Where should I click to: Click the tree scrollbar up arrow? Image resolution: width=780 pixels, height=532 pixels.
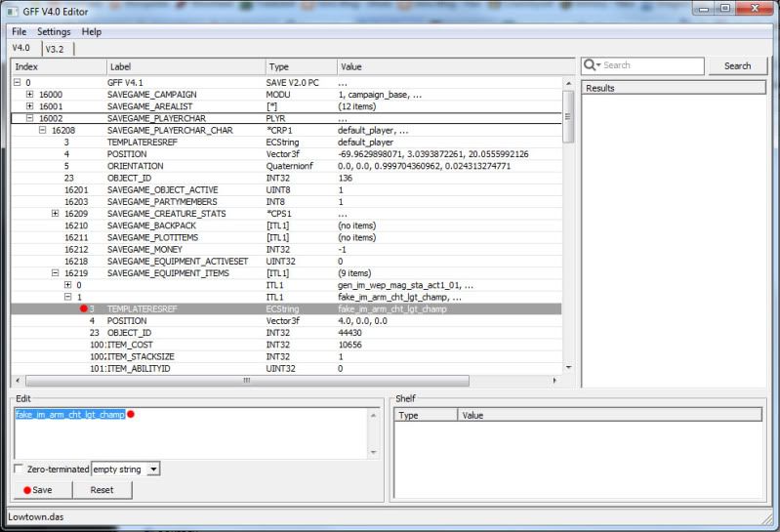(x=568, y=83)
